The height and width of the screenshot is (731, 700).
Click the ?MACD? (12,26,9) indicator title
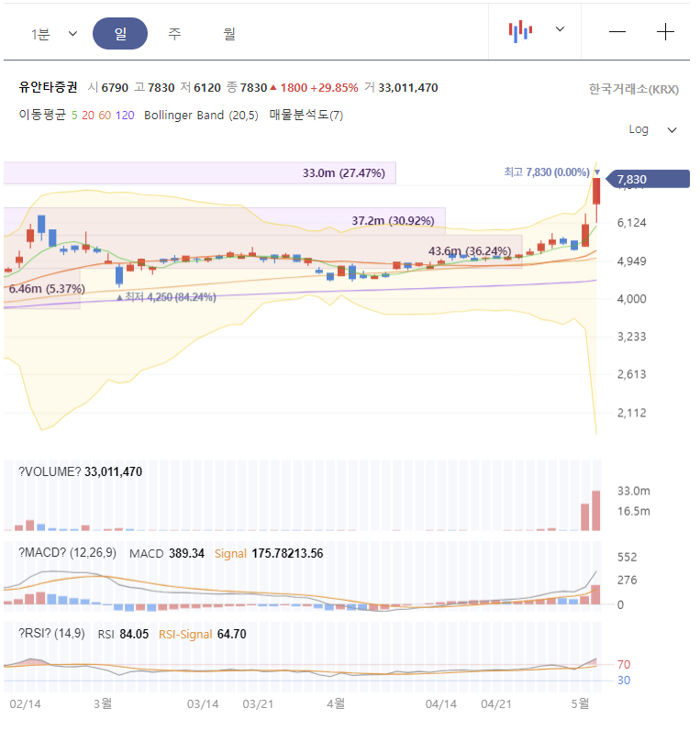67,553
